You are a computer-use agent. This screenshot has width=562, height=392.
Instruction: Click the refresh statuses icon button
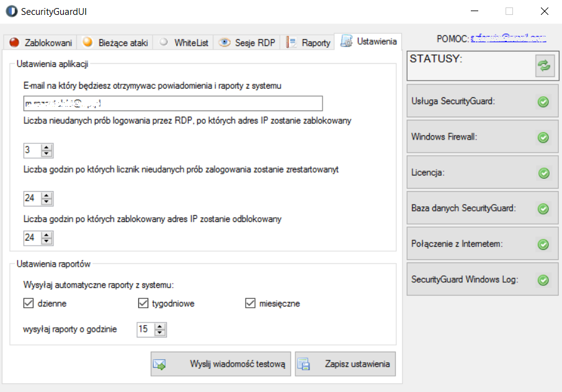pyautogui.click(x=545, y=66)
